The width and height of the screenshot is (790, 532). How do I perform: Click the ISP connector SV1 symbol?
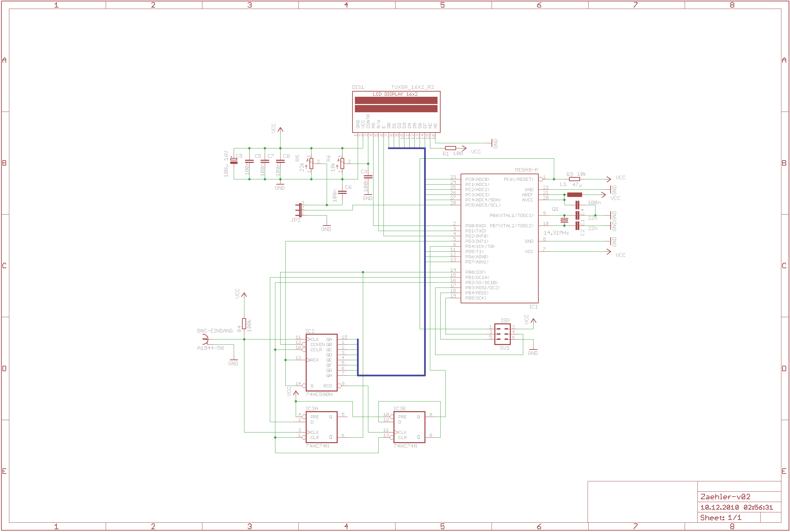502,334
